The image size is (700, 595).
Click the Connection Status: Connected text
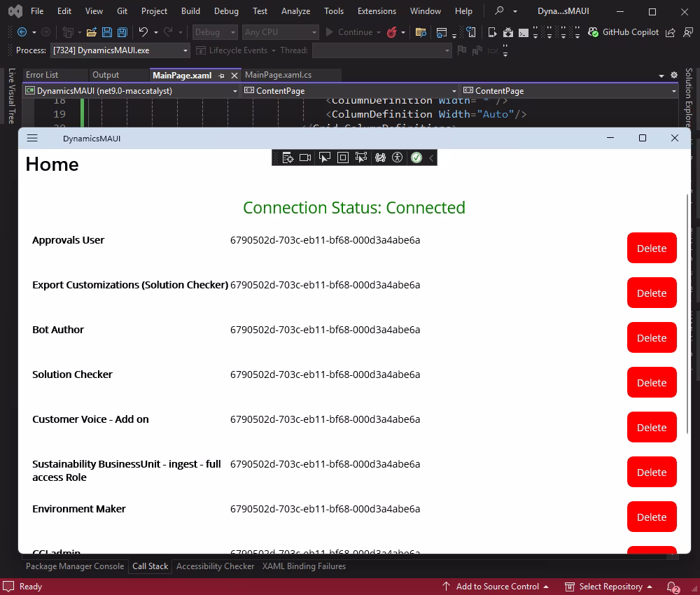[x=354, y=208]
